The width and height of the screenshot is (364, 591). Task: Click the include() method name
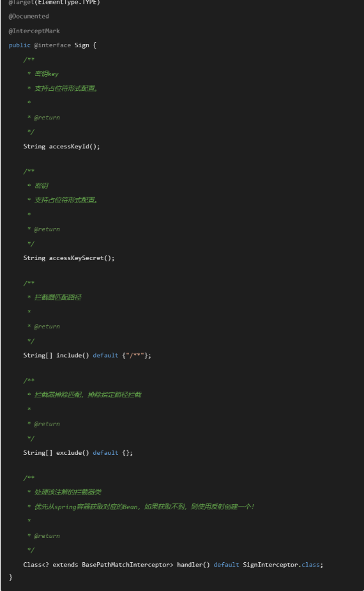[72, 355]
